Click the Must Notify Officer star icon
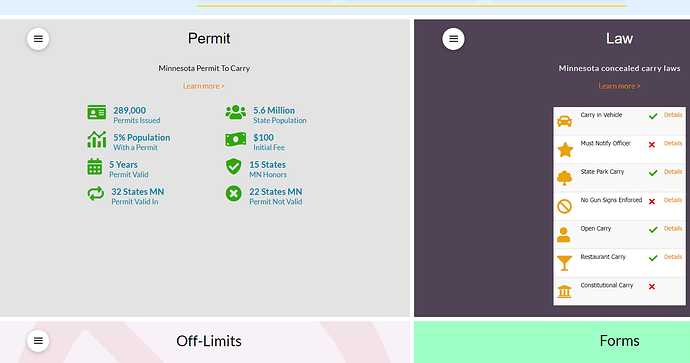This screenshot has width=690, height=363. [x=565, y=150]
